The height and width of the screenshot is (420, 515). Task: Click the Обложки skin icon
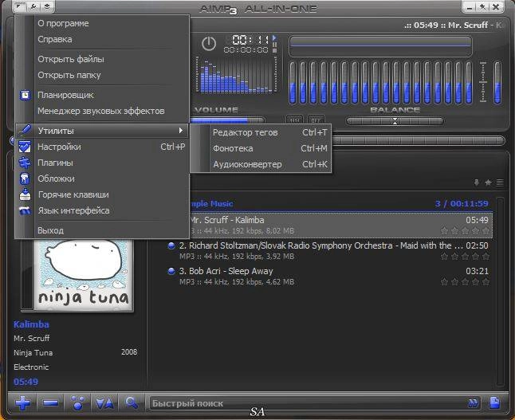(25, 179)
